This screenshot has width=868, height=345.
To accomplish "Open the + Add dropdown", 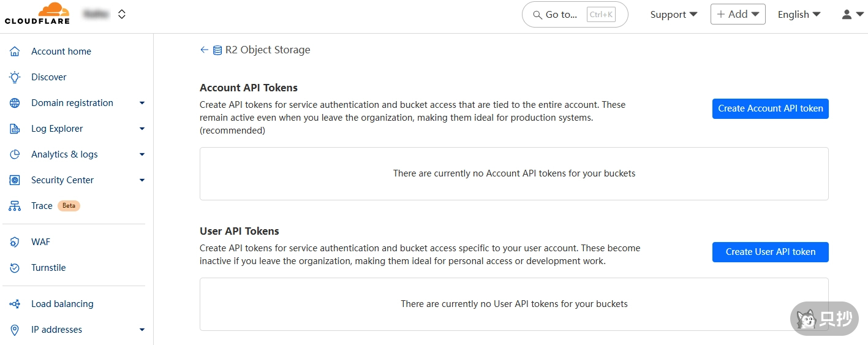I will (738, 14).
